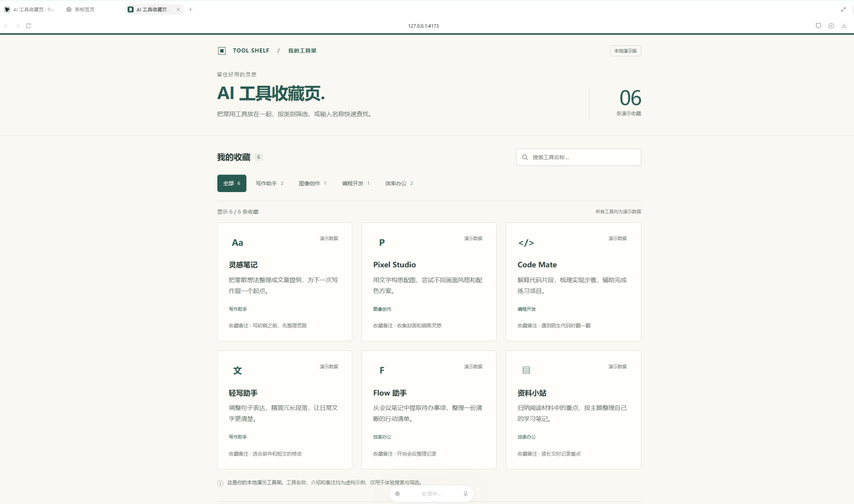Click the 06 collection counter
854x504 pixels.
pyautogui.click(x=630, y=98)
